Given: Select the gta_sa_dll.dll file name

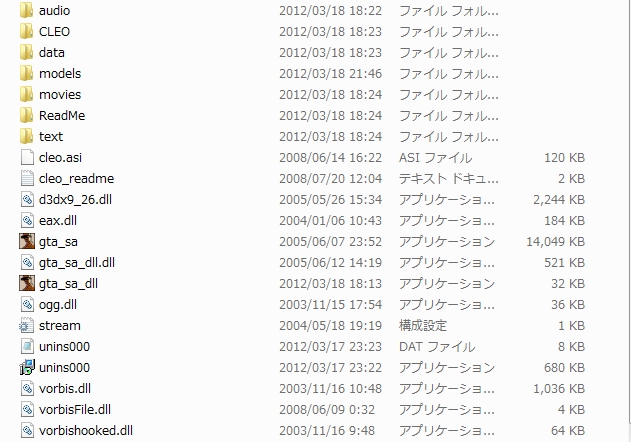Looking at the screenshot, I should click(77, 262).
